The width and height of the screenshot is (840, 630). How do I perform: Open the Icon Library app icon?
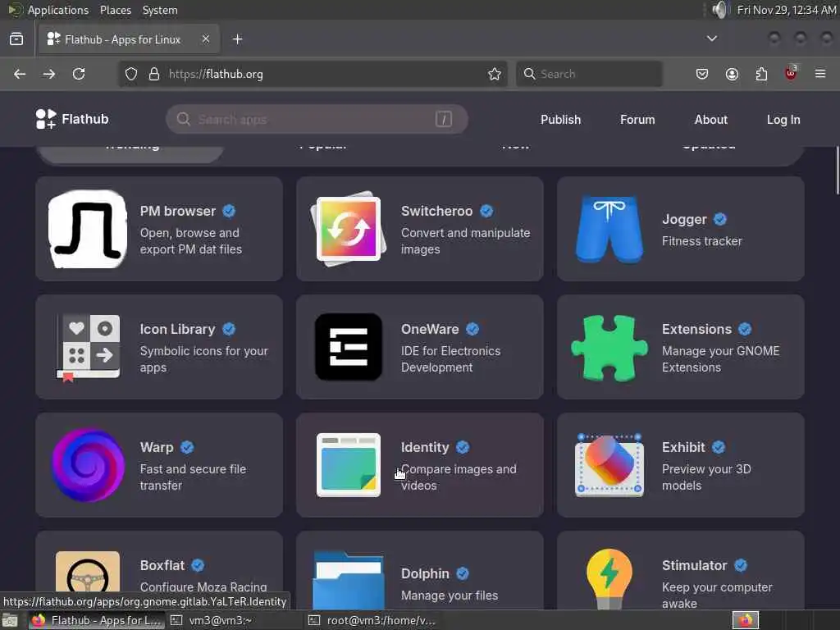pyautogui.click(x=88, y=348)
